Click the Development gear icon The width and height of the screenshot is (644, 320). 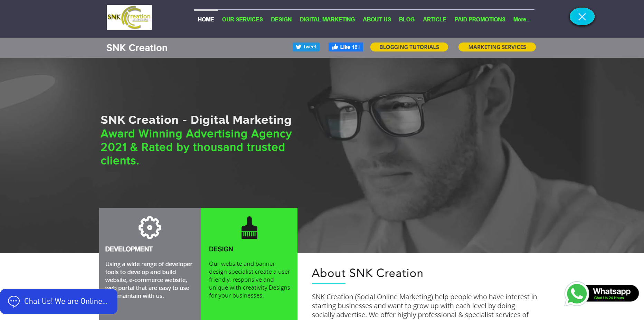(x=150, y=227)
